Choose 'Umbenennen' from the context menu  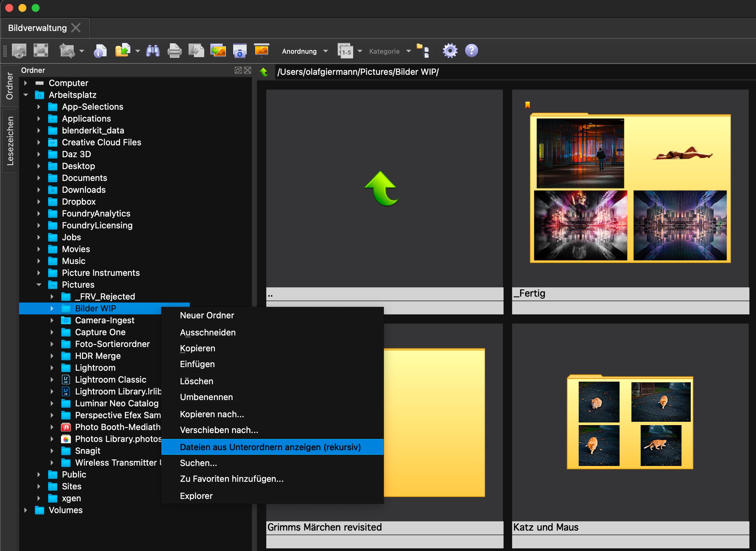click(206, 397)
